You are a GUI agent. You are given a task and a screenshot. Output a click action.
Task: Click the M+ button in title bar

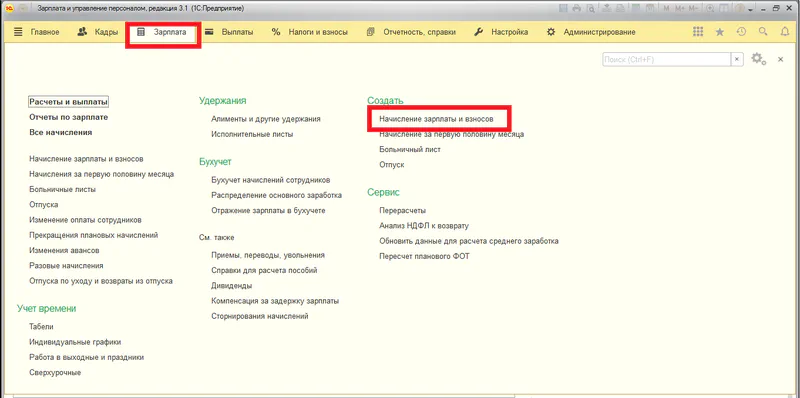pyautogui.click(x=680, y=8)
